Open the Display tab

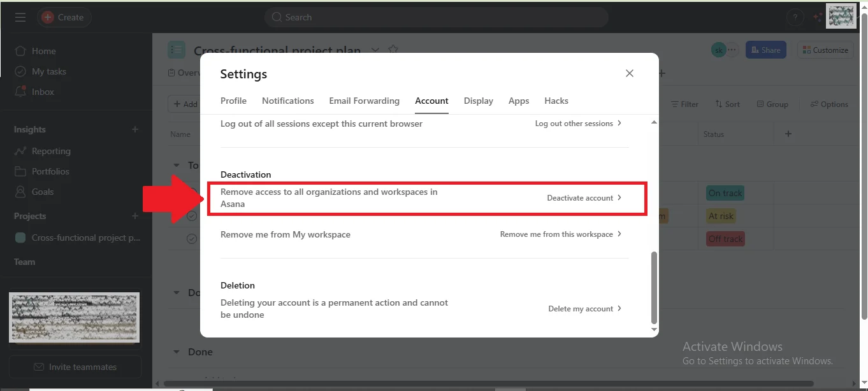479,101
